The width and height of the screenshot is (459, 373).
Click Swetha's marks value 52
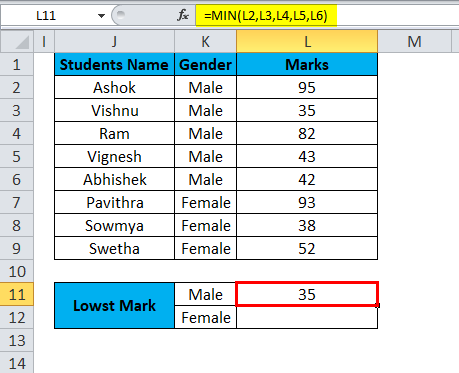coord(307,248)
